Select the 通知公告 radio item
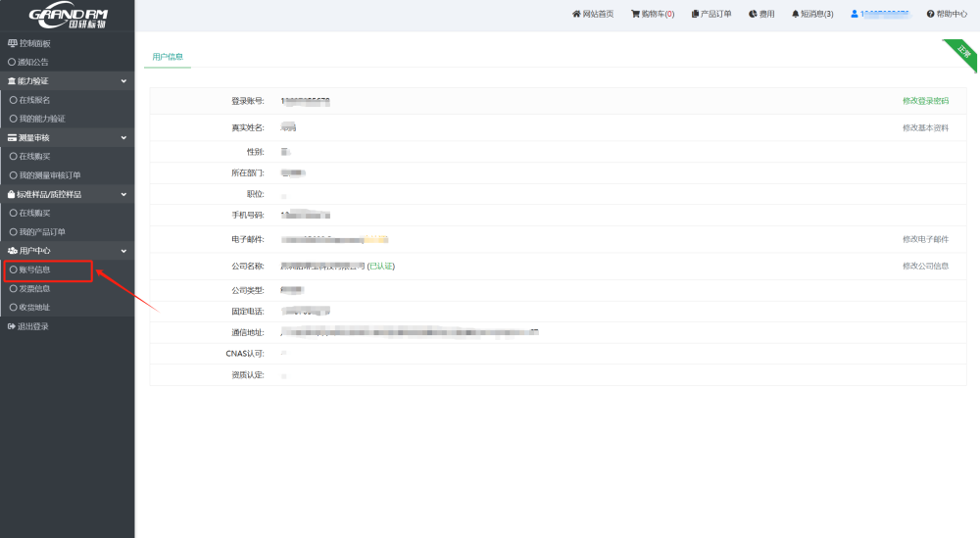This screenshot has height=538, width=980. [x=12, y=62]
